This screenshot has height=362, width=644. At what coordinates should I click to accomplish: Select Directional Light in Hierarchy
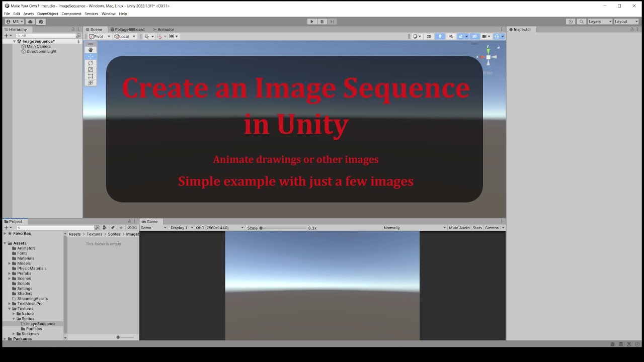41,51
